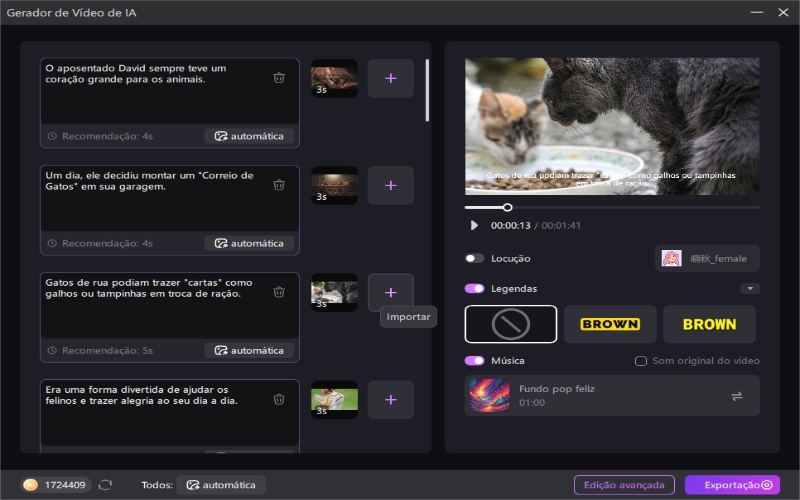The image size is (800, 500).
Task: Open the voice selector showing _female
Action: [x=708, y=258]
